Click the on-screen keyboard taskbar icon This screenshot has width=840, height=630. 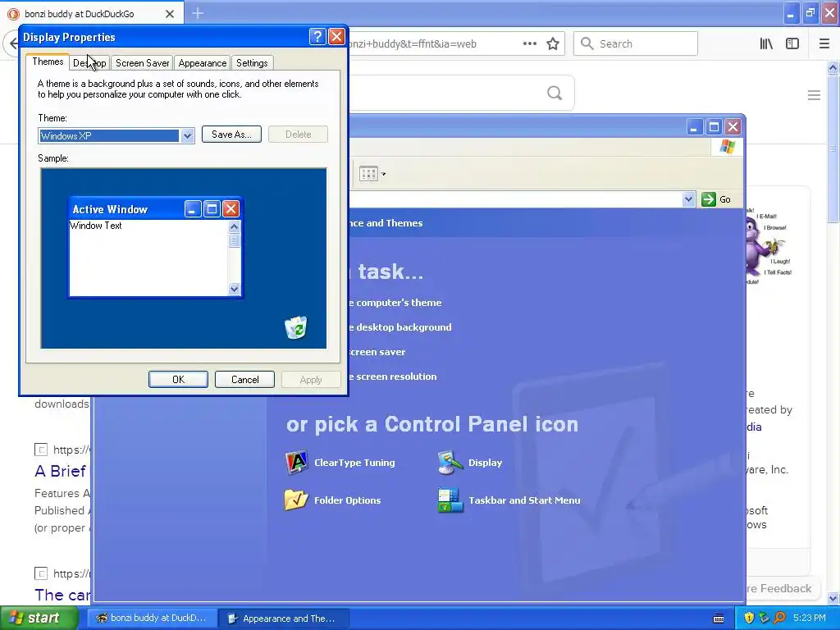point(719,619)
